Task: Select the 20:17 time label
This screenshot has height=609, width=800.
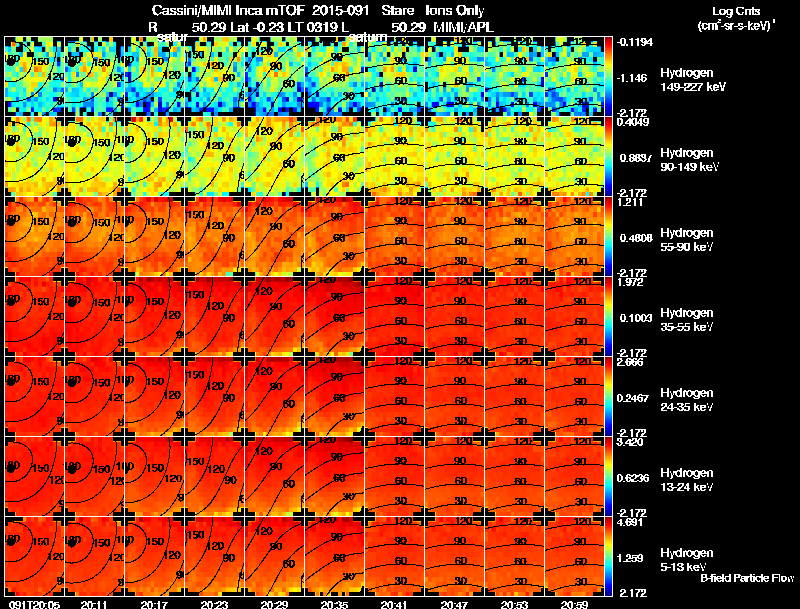Action: pos(154,604)
